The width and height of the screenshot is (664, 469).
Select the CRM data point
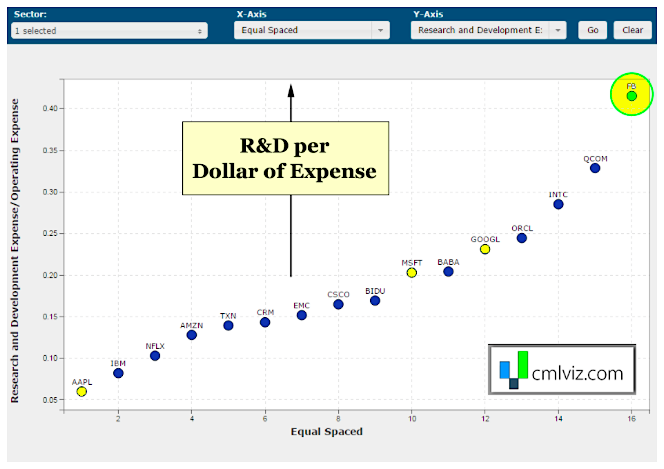pos(265,322)
